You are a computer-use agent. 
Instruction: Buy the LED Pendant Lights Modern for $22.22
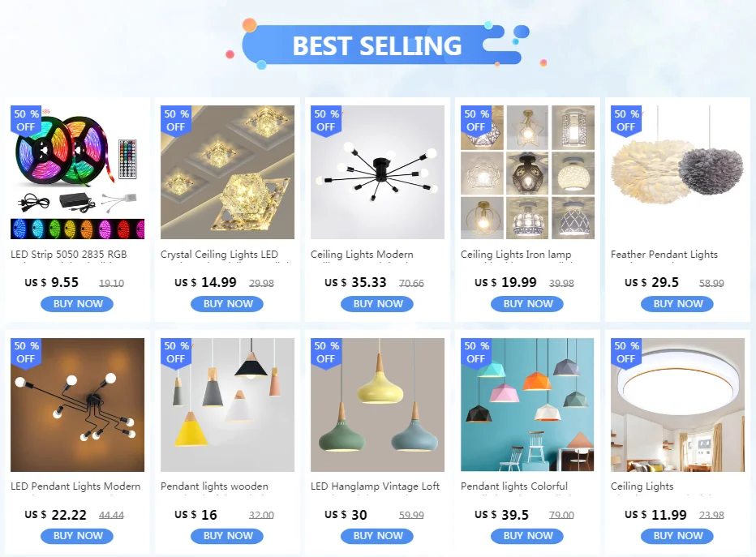pos(77,536)
